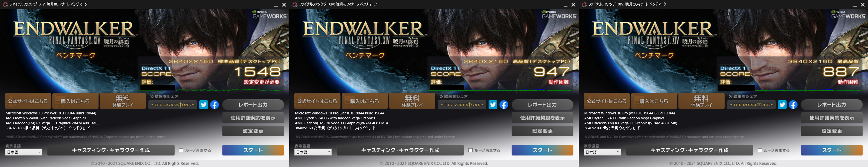Click レポート出力 in the middle window
The height and width of the screenshot is (167, 868).
click(x=542, y=105)
